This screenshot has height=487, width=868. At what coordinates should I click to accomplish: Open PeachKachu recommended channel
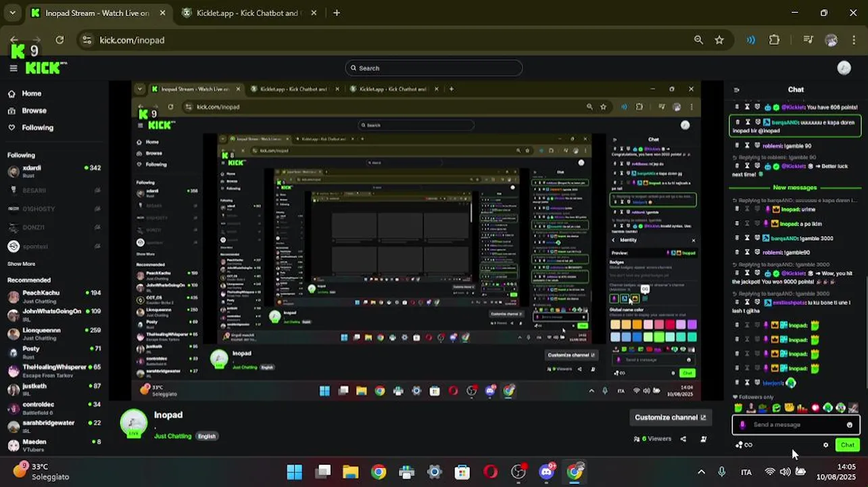54,296
